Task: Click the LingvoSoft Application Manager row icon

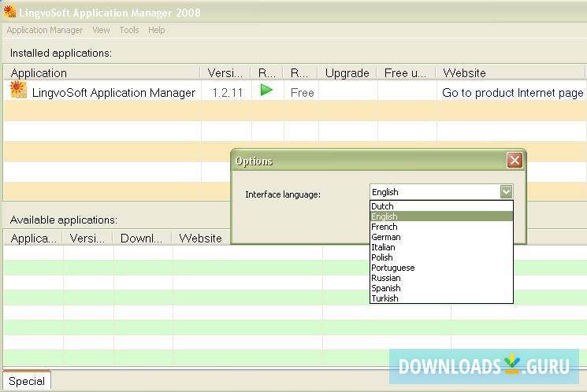Action: pyautogui.click(x=18, y=91)
